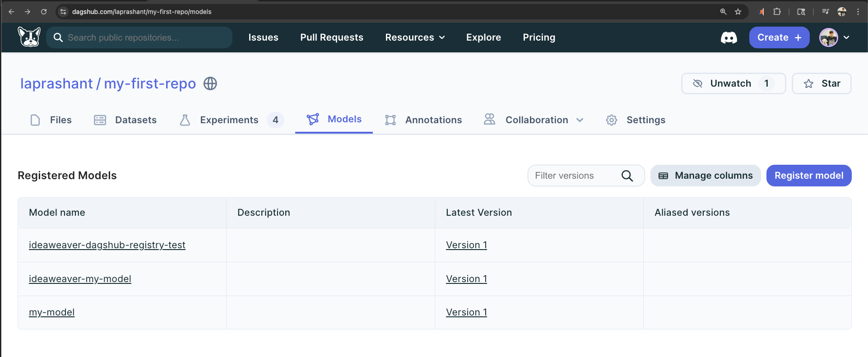The width and height of the screenshot is (868, 357).
Task: Reload the page with refresh icon
Action: click(44, 12)
